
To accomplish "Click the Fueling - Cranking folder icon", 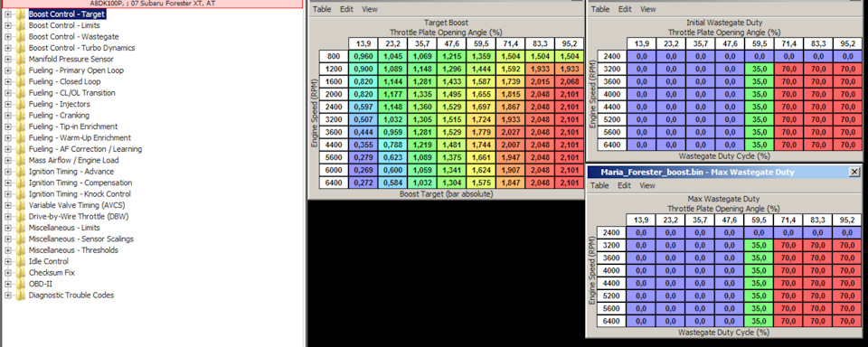I will click(21, 115).
